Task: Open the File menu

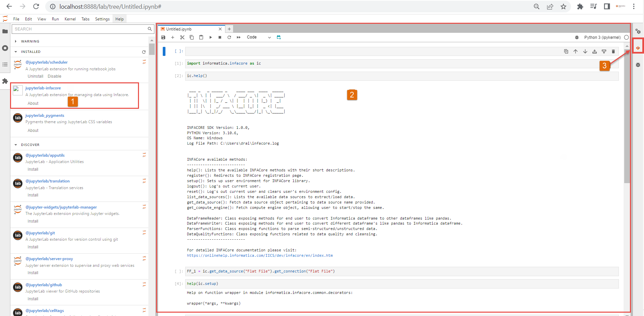Action: [16, 19]
